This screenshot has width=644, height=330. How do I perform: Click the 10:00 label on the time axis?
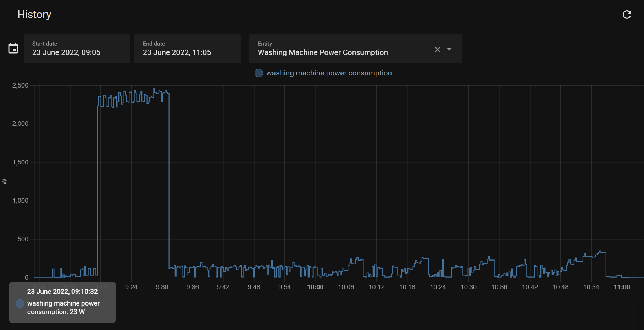(x=315, y=287)
